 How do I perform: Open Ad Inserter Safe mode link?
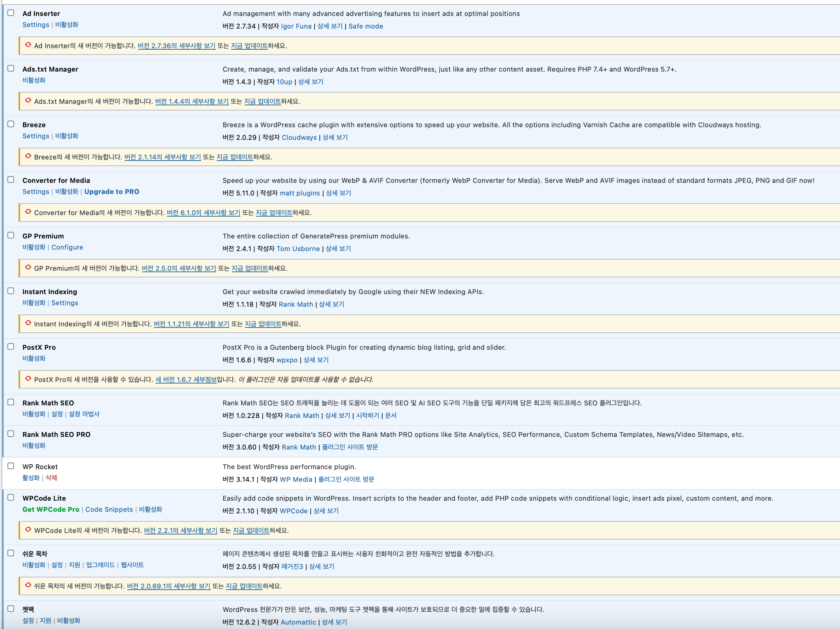365,26
